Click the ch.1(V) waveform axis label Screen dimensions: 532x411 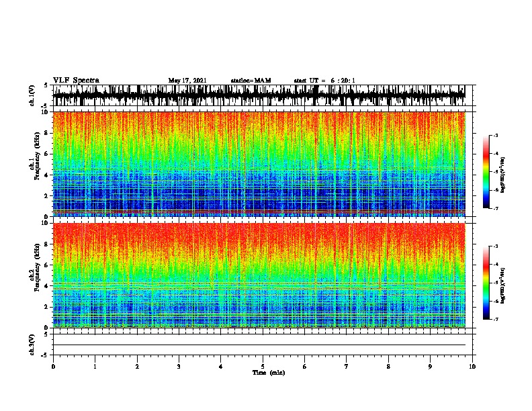pyautogui.click(x=32, y=95)
